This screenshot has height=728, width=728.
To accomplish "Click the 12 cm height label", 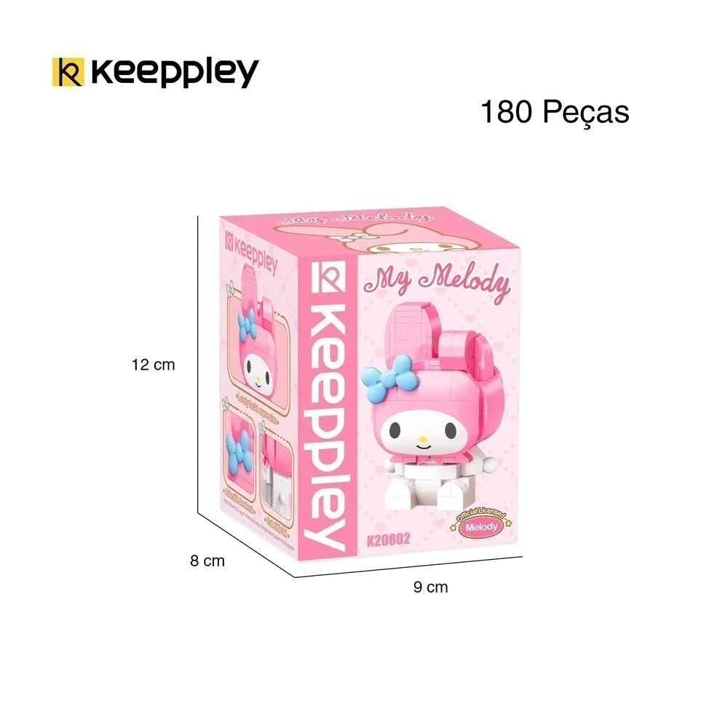I will point(153,365).
